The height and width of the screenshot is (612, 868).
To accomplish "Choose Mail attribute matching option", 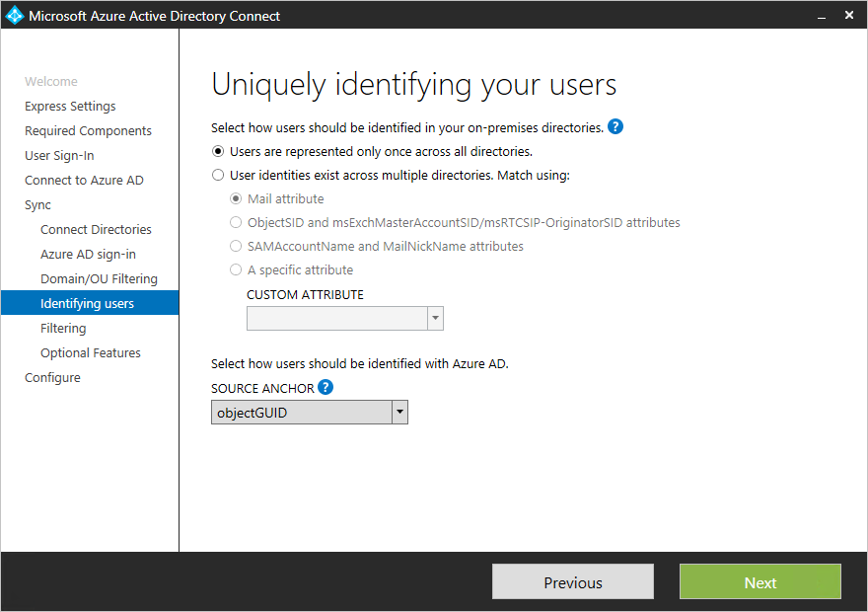I will coord(234,198).
